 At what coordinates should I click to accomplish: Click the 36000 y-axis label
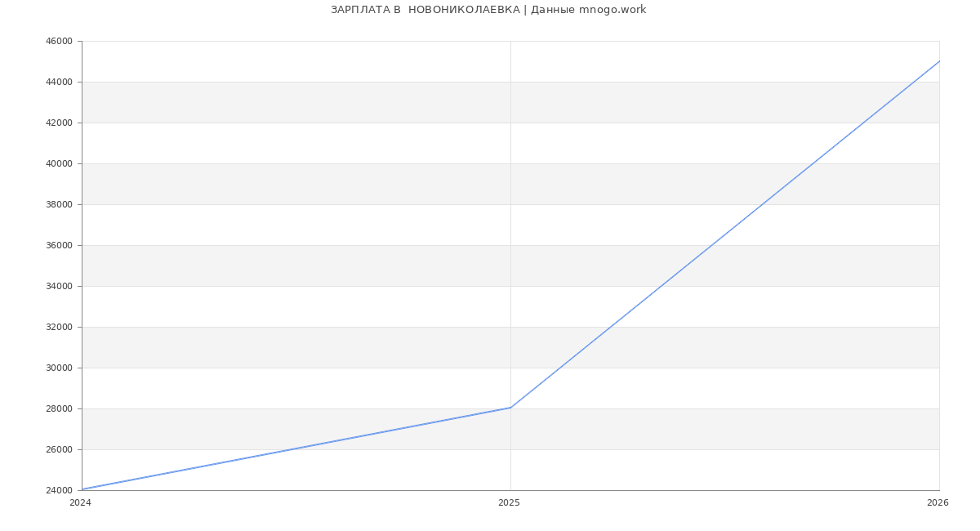point(59,245)
